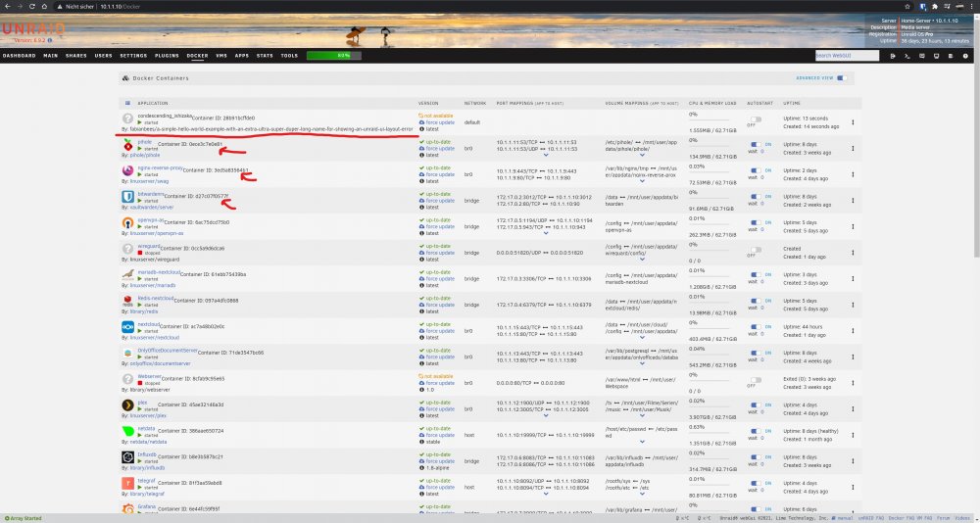Toggle autostart for the mariadb-nextcloud container
Viewport: 980px width, 523px height.
point(757,275)
